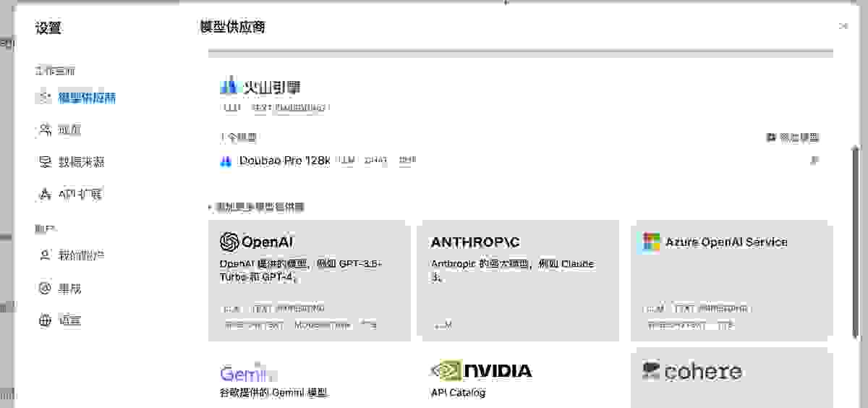Click the LLM tag next to Doubao Pro 128k
The height and width of the screenshot is (408, 868).
click(346, 161)
